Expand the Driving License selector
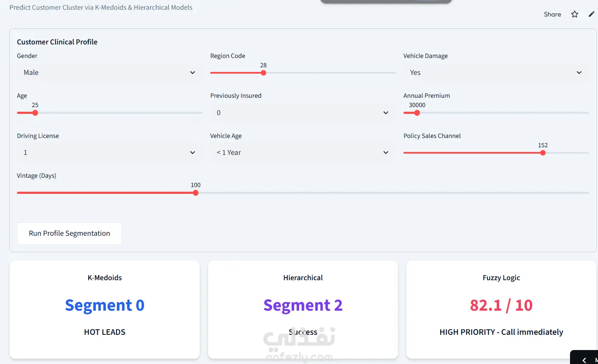Image resolution: width=598 pixels, height=364 pixels. 109,153
